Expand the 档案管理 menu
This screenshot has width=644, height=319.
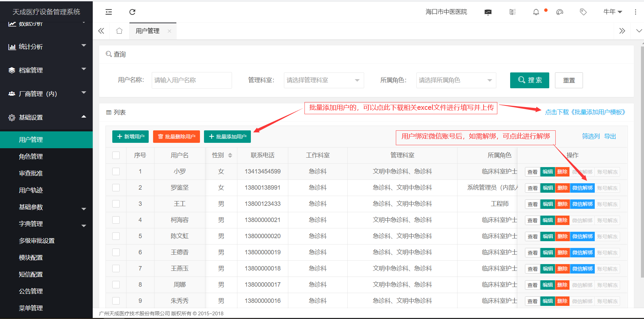84,69
